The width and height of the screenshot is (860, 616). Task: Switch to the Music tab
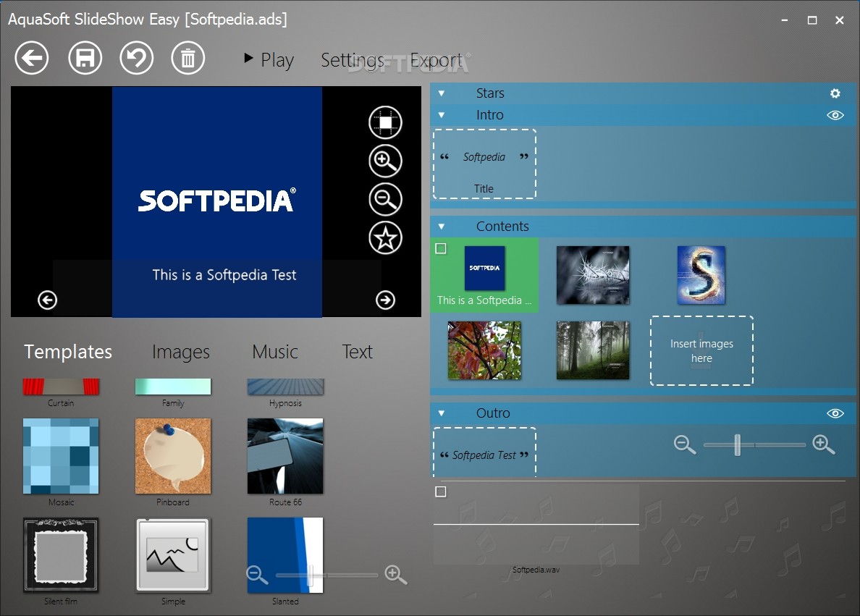[275, 352]
